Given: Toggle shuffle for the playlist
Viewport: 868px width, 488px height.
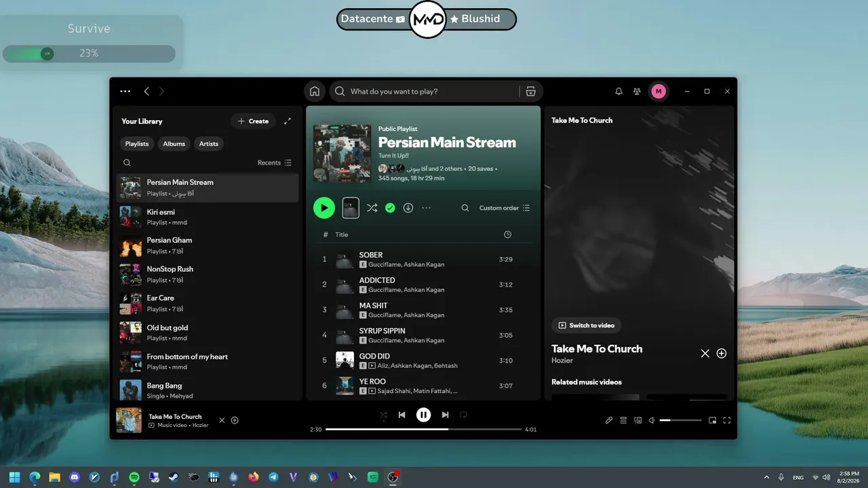Looking at the screenshot, I should 372,208.
